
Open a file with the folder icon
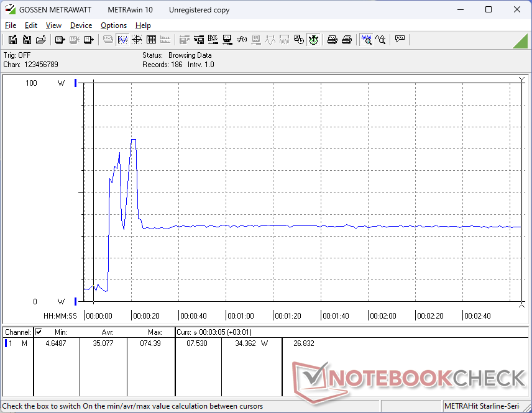[x=41, y=40]
